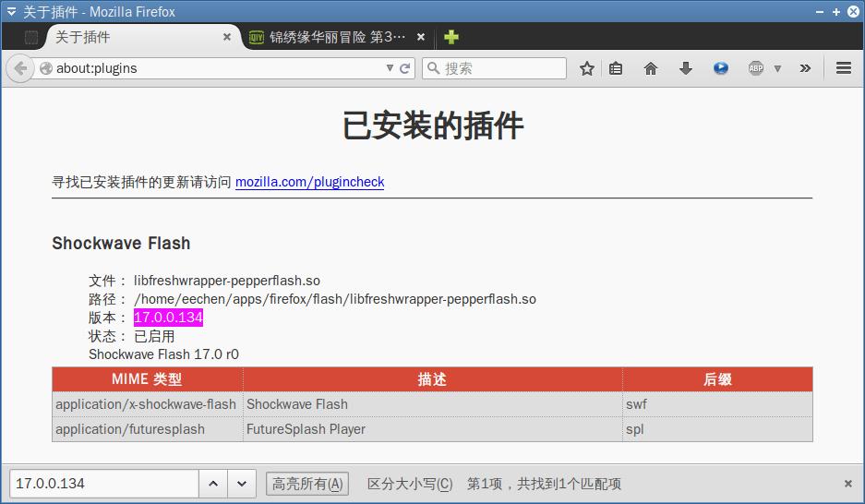Click the 后缀 column header

point(717,379)
